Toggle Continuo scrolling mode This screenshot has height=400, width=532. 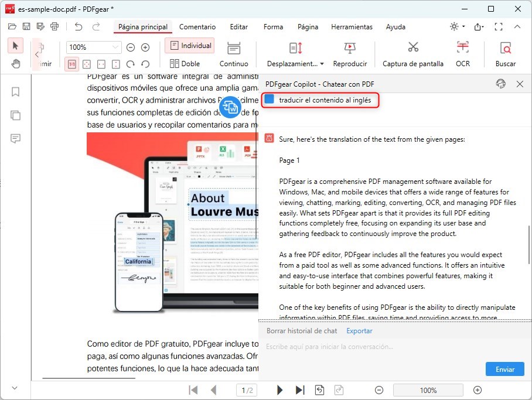(234, 54)
